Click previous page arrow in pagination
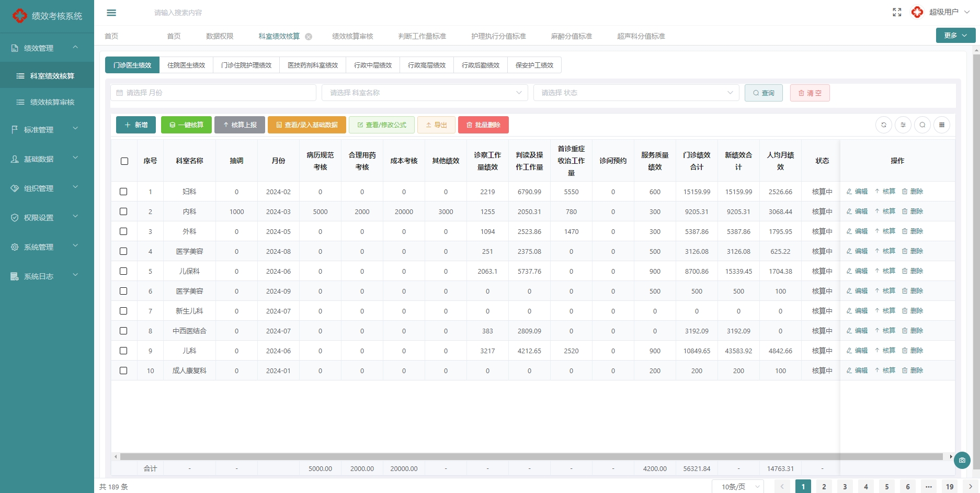Image resolution: width=980 pixels, height=493 pixels. coord(782,487)
